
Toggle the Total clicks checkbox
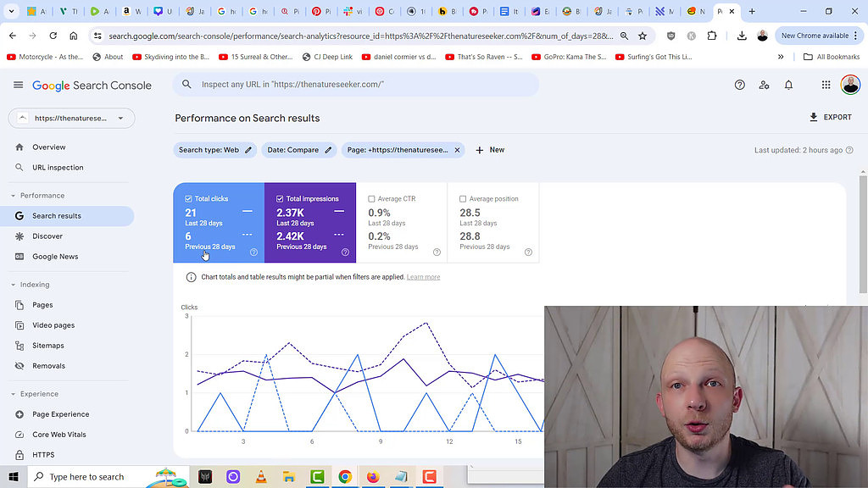click(x=188, y=199)
